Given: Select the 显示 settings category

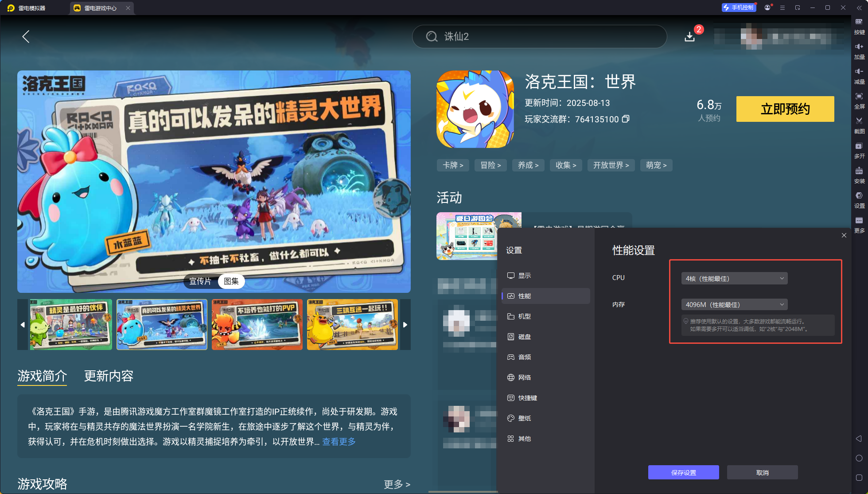Looking at the screenshot, I should tap(545, 276).
